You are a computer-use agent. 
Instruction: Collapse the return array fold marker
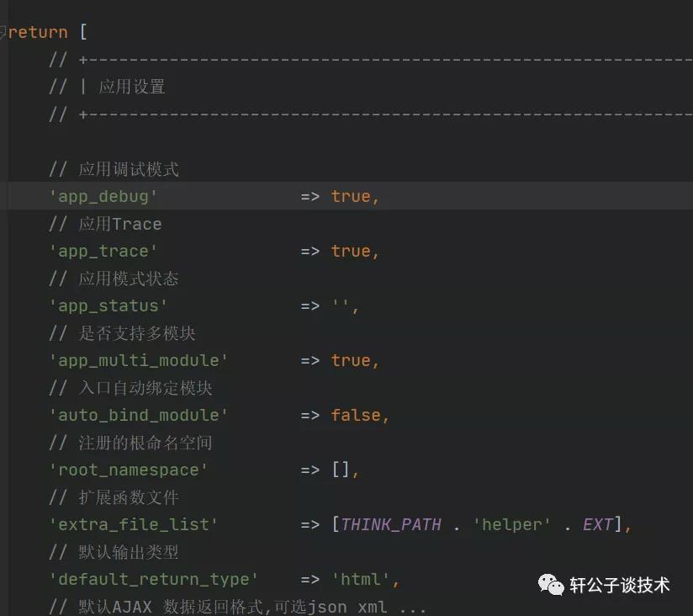click(3, 32)
